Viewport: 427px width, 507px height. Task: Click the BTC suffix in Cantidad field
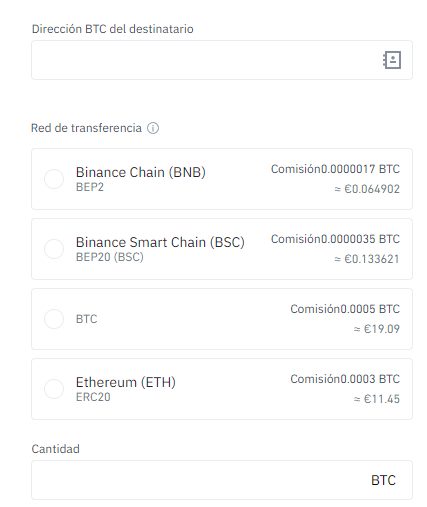pos(383,480)
